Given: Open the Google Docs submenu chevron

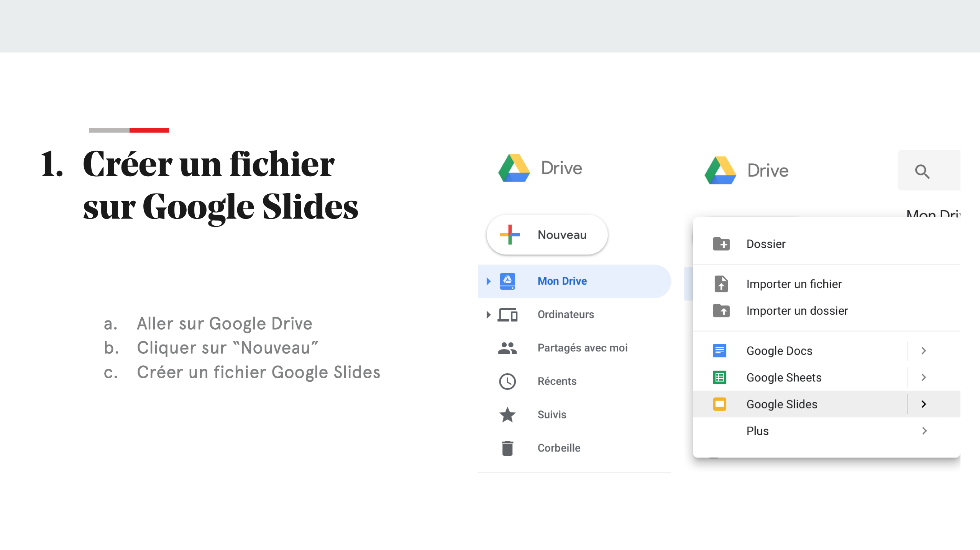Looking at the screenshot, I should 924,351.
